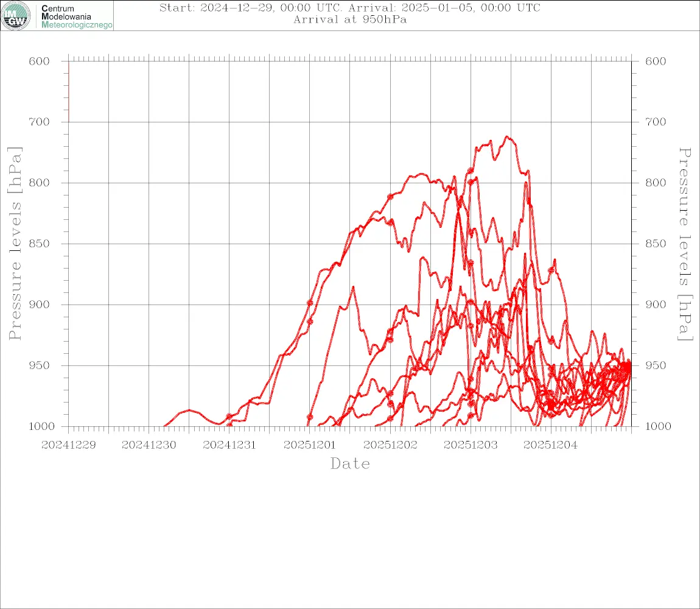This screenshot has height=609, width=700.
Task: Click the left axis value 850
Action: point(40,244)
